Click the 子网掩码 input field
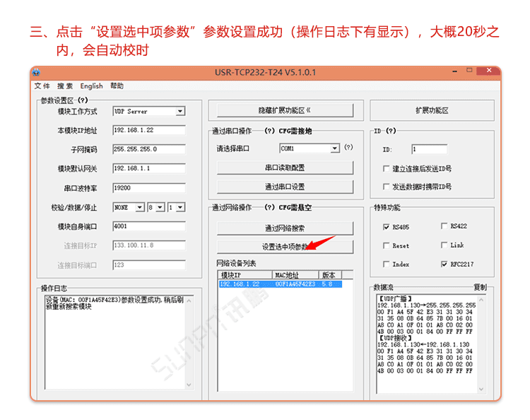 coord(148,149)
